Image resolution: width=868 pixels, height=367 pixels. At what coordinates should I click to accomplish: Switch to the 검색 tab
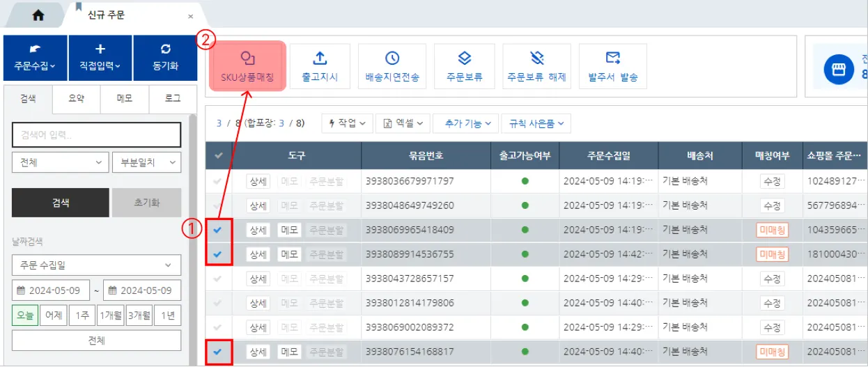pyautogui.click(x=28, y=99)
